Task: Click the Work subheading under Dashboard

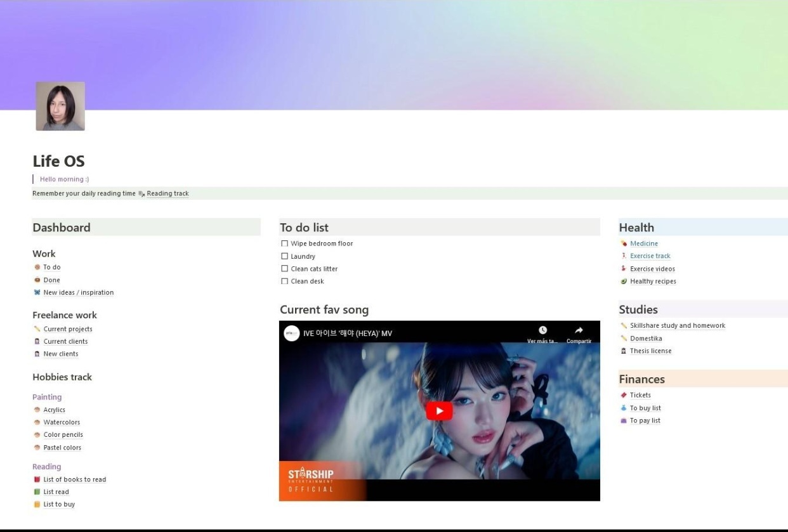Action: coord(44,254)
